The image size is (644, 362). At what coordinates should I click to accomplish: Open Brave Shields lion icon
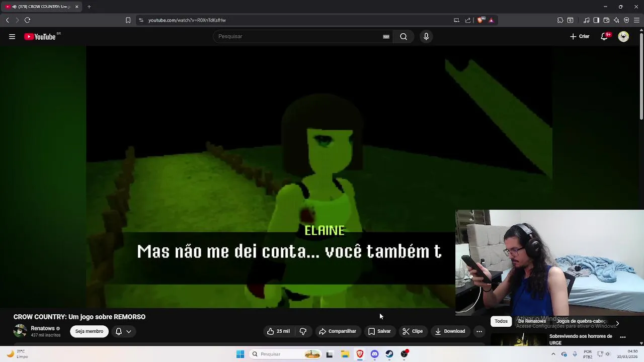[480, 20]
